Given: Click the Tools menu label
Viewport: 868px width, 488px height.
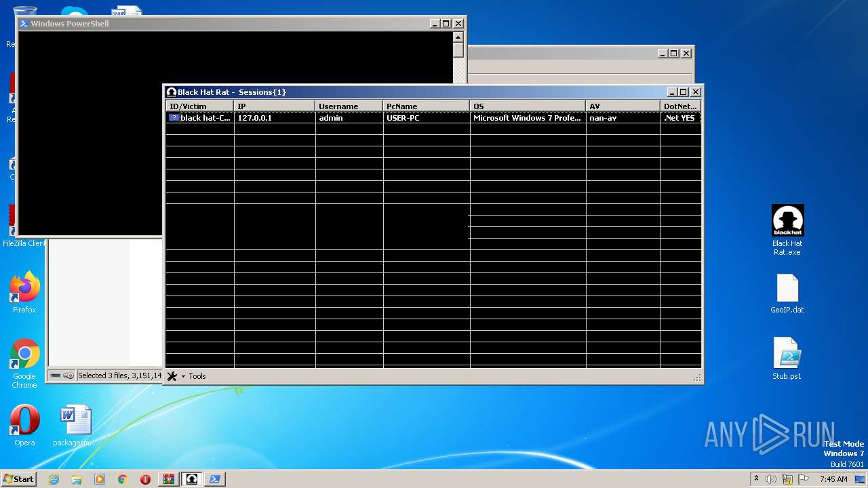Looking at the screenshot, I should coord(197,376).
